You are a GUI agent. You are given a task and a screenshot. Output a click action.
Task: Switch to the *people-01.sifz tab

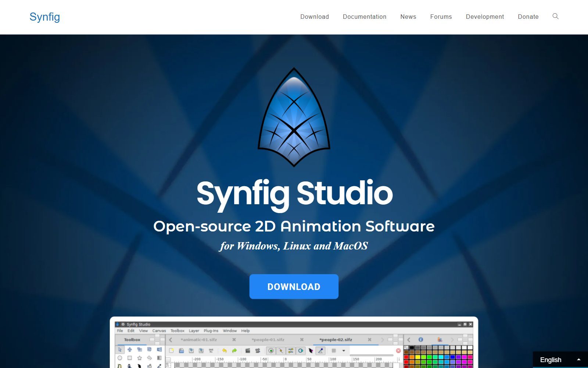pyautogui.click(x=268, y=340)
